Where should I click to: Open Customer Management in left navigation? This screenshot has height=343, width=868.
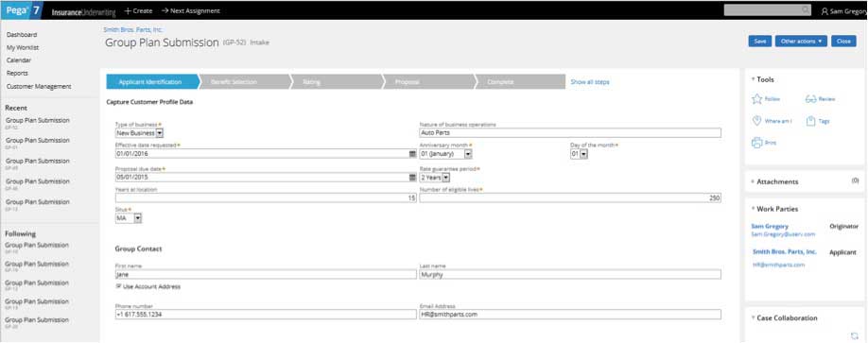39,86
